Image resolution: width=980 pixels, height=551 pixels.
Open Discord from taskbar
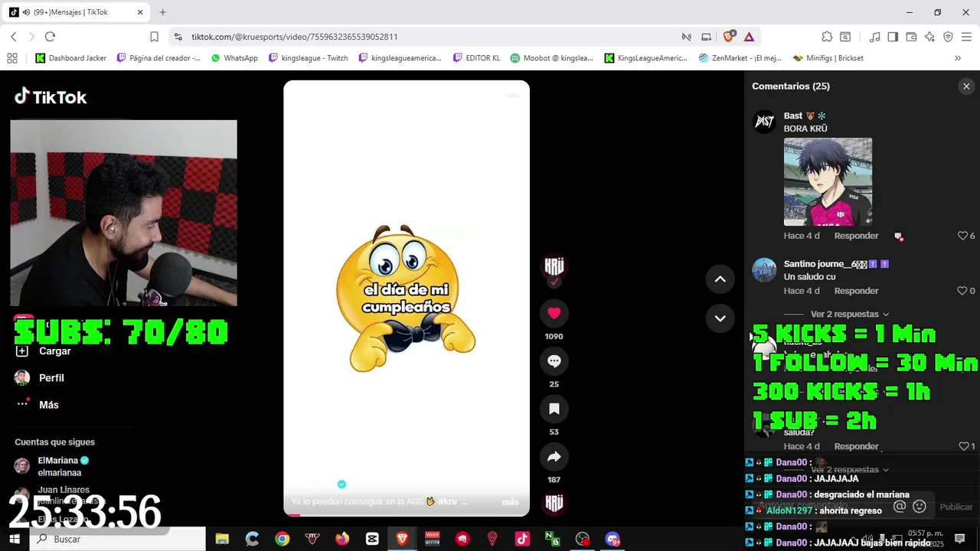coord(612,539)
